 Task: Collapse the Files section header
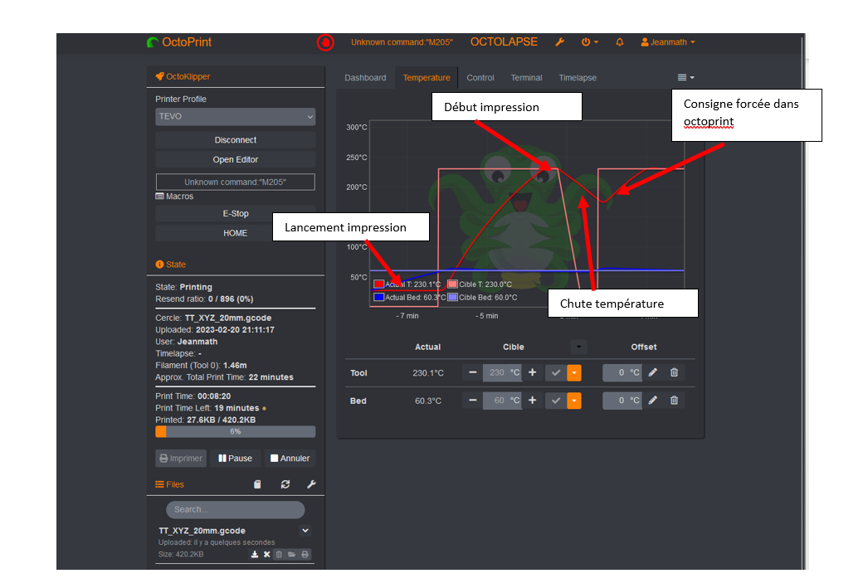[170, 484]
